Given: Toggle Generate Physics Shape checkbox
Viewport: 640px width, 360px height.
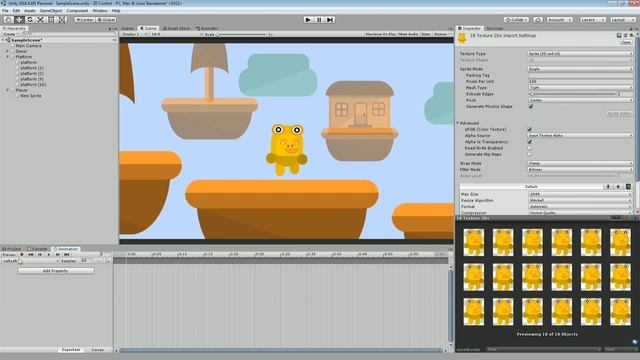Looking at the screenshot, I should [531, 107].
